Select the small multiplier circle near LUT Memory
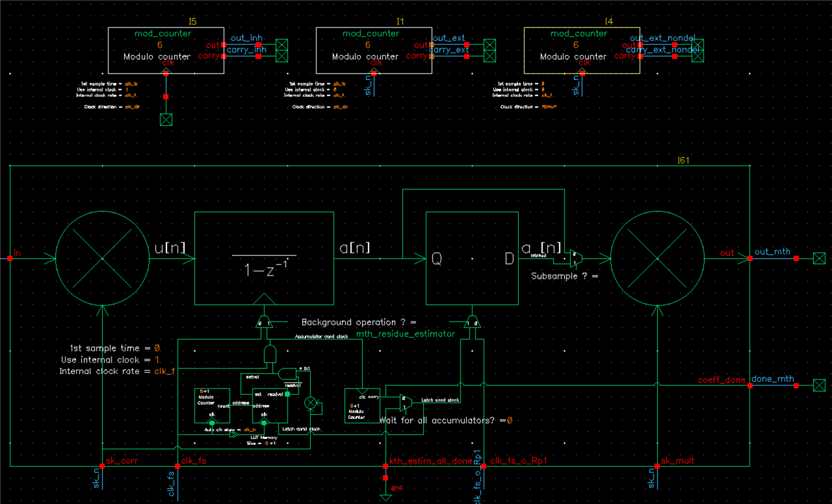This screenshot has height=504, width=832. coord(311,403)
